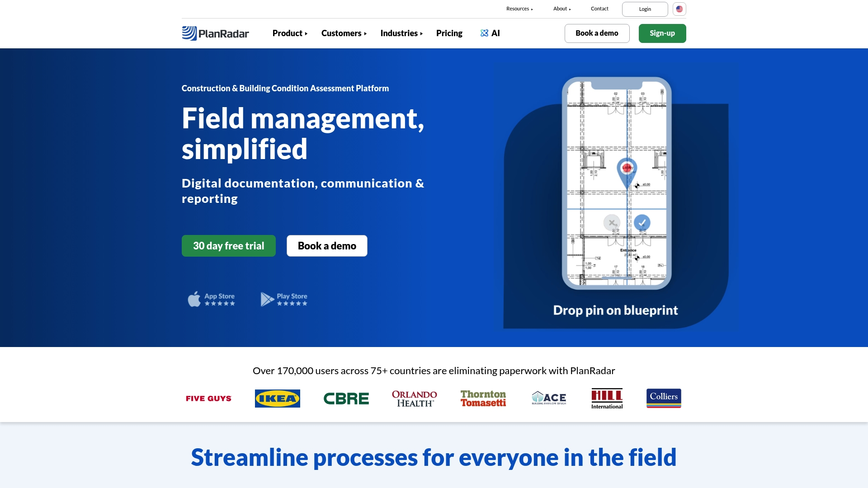
Task: Open the Play Store download badge
Action: (284, 299)
